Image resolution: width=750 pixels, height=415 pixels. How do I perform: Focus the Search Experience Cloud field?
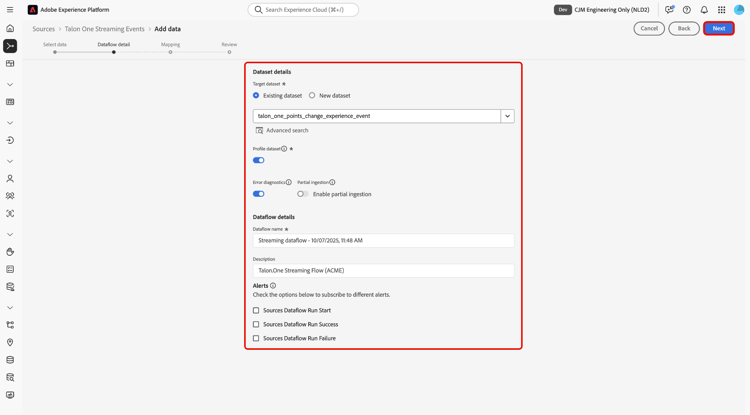coord(303,10)
